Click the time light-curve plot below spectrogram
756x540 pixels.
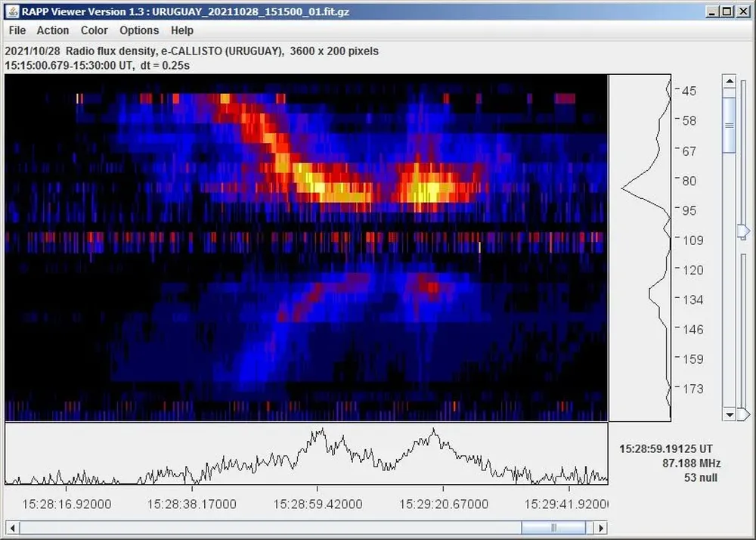click(x=306, y=454)
